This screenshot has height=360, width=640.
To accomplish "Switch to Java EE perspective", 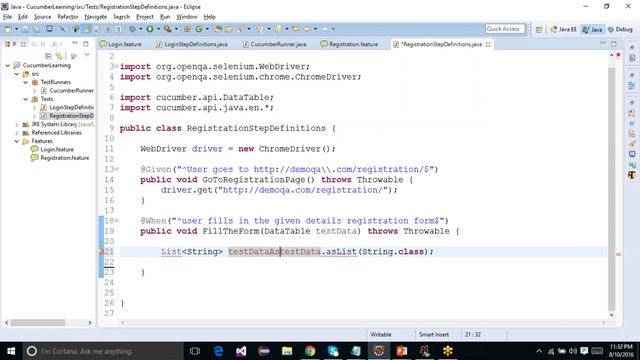I will point(563,29).
